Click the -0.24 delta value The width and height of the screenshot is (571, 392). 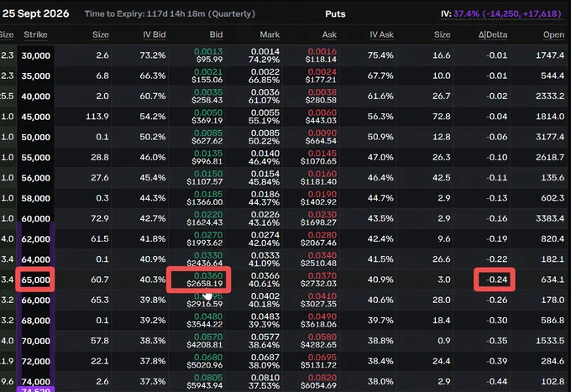pyautogui.click(x=497, y=280)
